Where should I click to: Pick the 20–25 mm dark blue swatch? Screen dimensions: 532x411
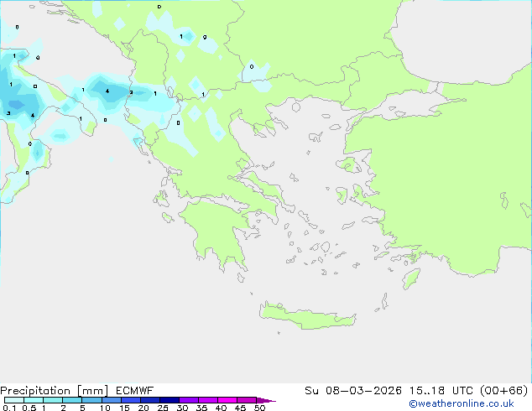point(150,400)
